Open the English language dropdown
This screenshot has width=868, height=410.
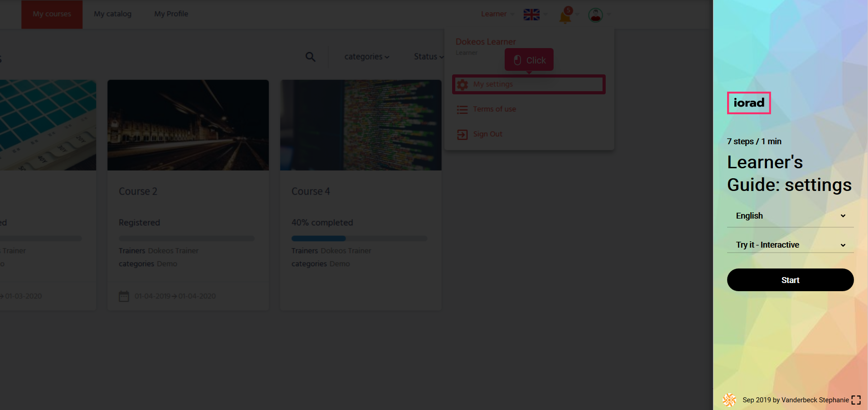[790, 216]
